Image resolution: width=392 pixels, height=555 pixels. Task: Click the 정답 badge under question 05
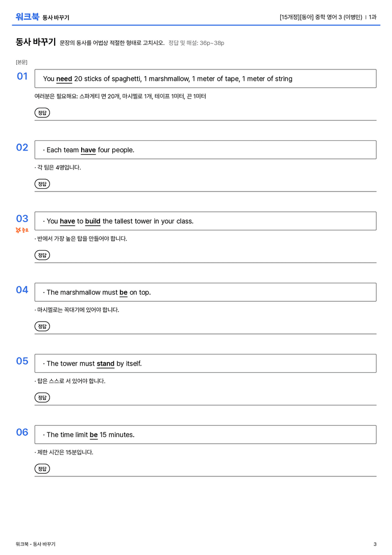[x=42, y=397]
